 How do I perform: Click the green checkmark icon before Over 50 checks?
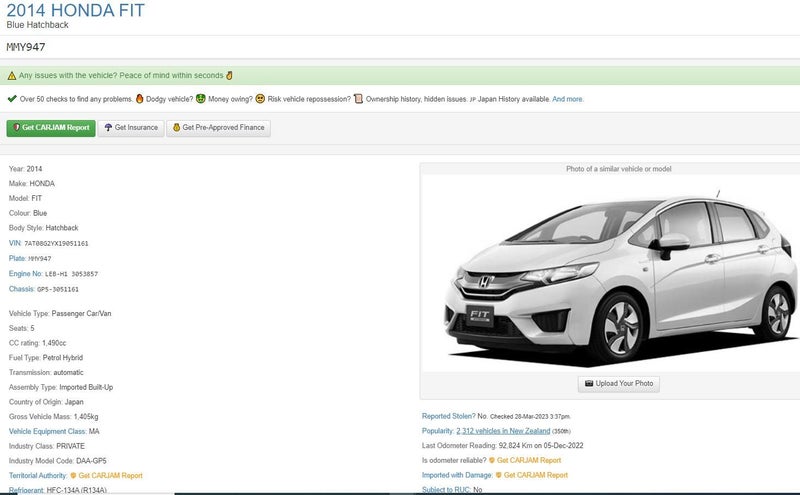click(x=12, y=98)
